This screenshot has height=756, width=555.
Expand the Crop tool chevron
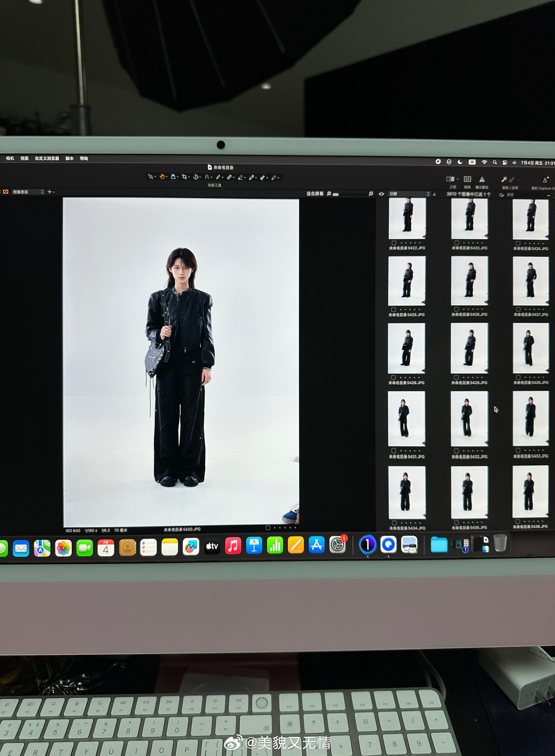point(189,177)
